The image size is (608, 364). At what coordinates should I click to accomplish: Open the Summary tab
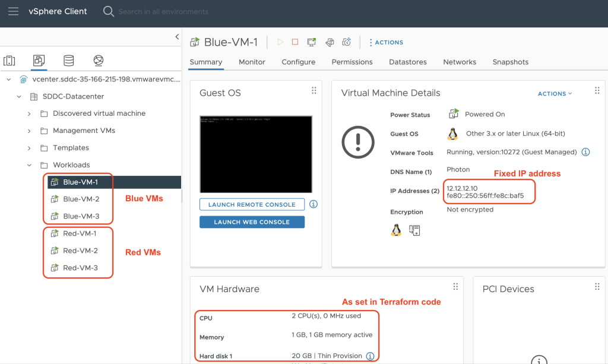click(206, 62)
